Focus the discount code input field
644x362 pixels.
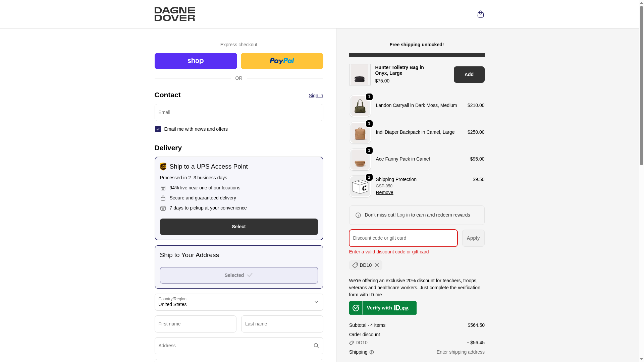pos(403,238)
